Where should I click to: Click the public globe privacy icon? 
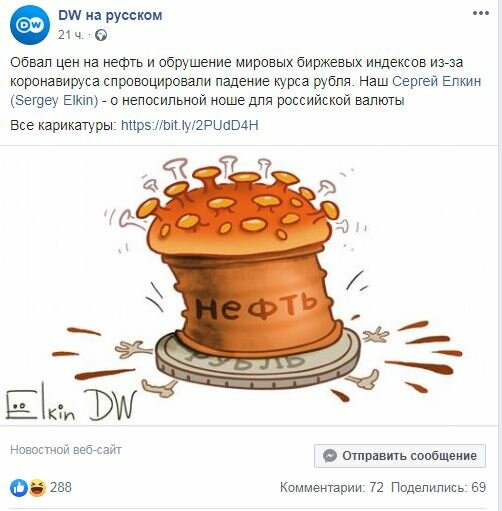(101, 35)
